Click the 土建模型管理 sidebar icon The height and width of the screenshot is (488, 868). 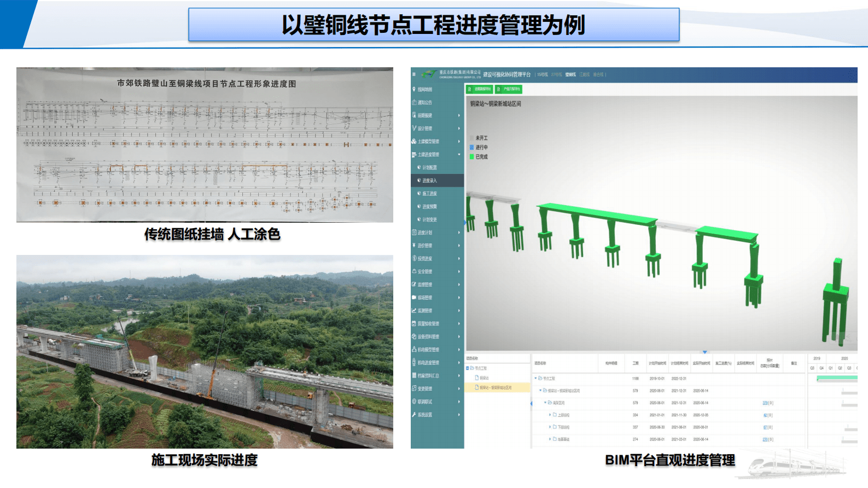point(414,141)
